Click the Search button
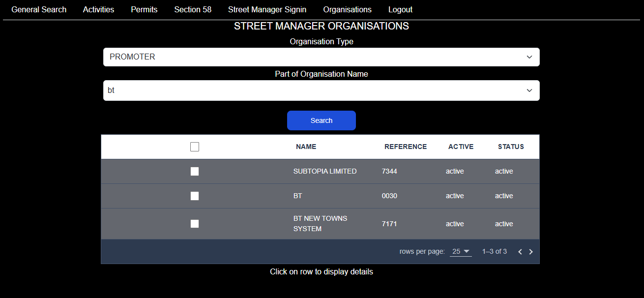This screenshot has width=644, height=298. point(321,120)
